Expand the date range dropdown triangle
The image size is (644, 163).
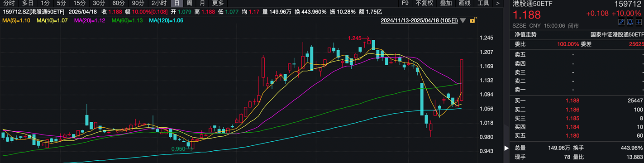(x=463, y=21)
